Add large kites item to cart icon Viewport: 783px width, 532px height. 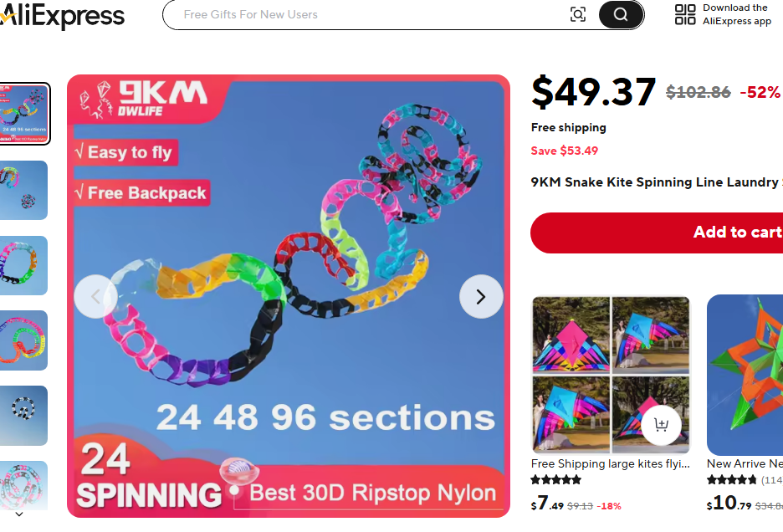pos(661,424)
